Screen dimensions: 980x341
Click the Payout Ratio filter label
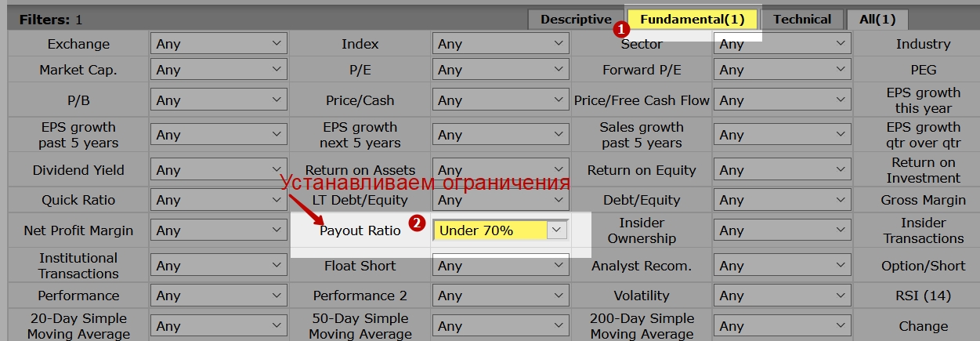pyautogui.click(x=360, y=230)
